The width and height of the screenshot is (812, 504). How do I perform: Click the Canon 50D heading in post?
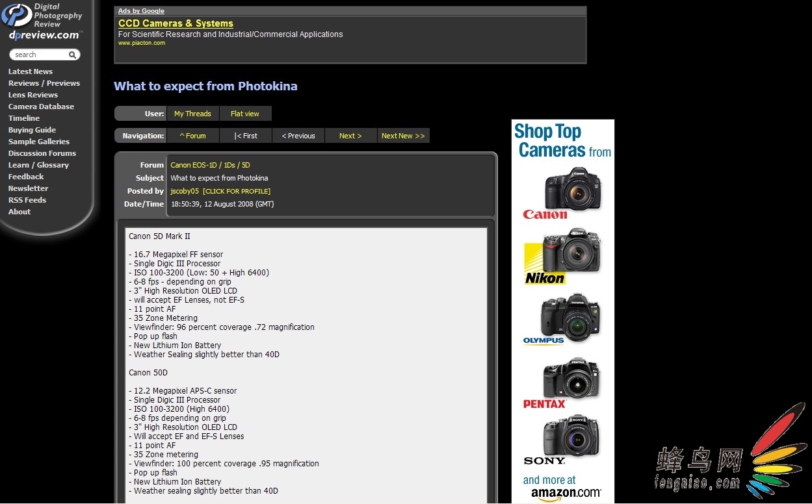click(x=148, y=373)
